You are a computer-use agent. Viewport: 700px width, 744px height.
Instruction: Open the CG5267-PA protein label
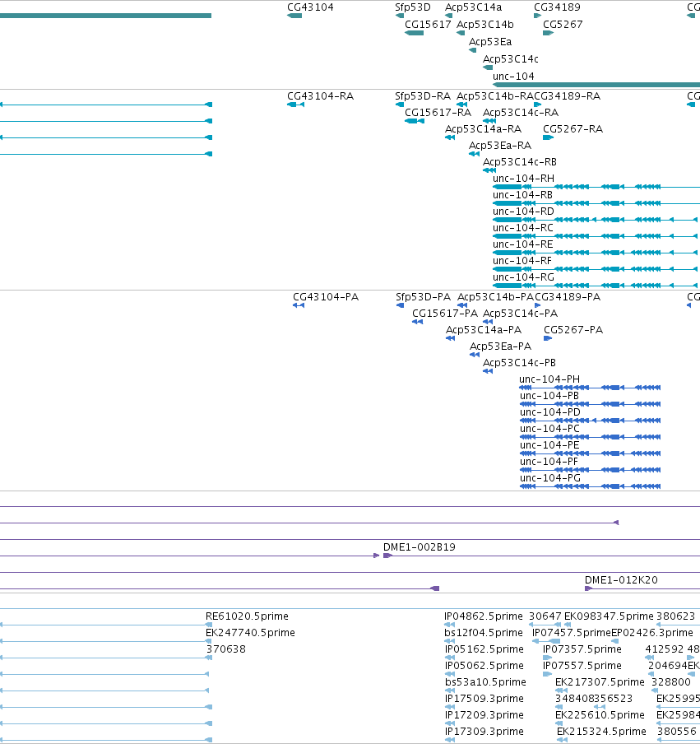[573, 330]
